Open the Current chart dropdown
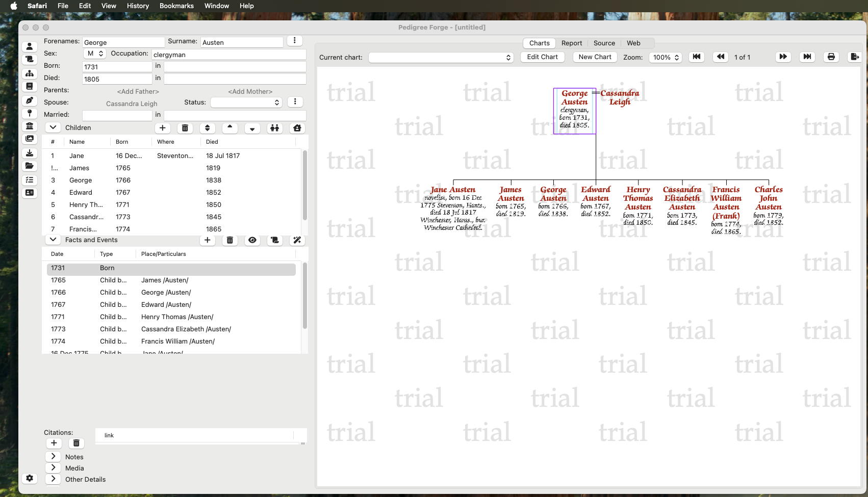868x497 pixels. coord(441,58)
